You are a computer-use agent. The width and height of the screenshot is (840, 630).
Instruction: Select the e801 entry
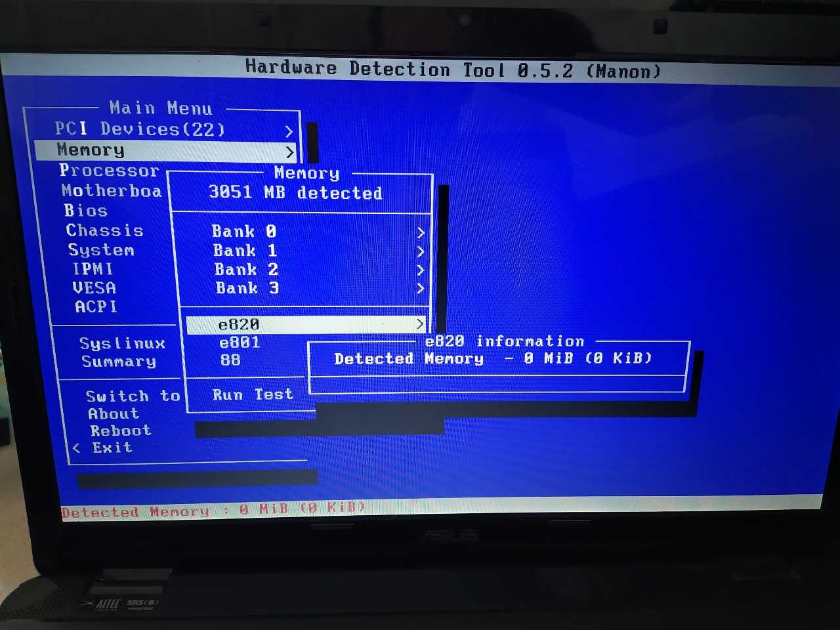(x=240, y=343)
